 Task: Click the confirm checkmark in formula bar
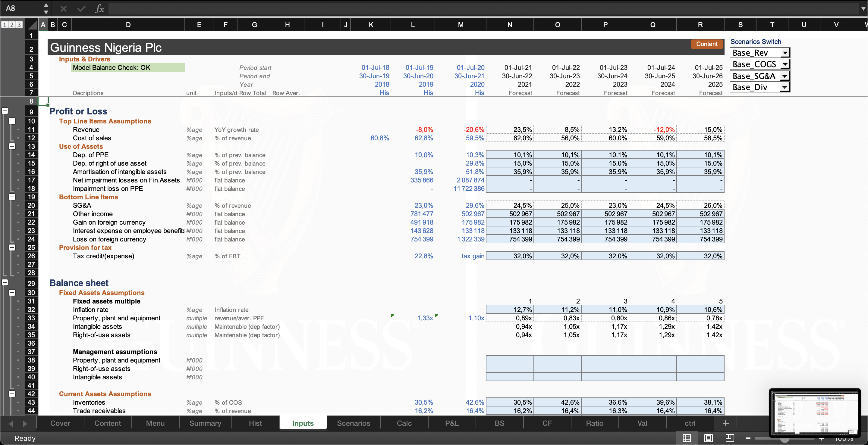(81, 8)
